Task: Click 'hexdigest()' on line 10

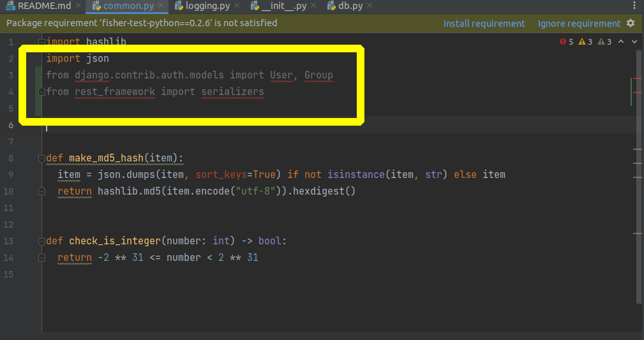Action: (324, 191)
